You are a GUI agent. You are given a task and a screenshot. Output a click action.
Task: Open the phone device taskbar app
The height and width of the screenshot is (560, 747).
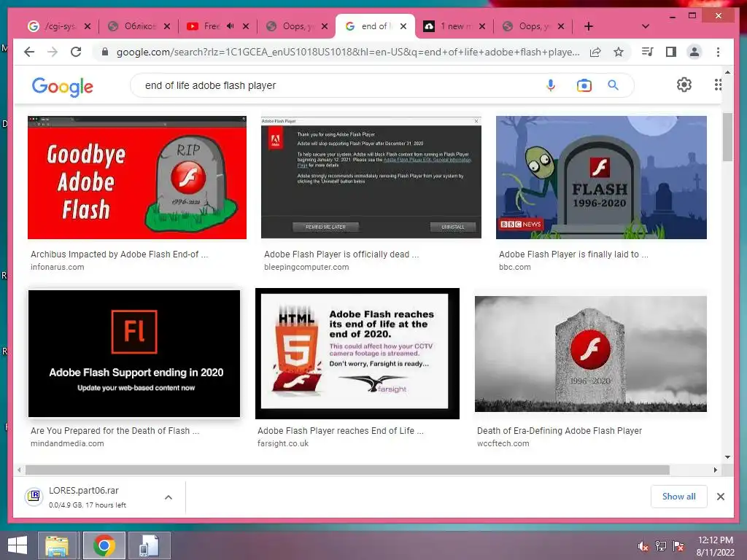[x=149, y=545]
